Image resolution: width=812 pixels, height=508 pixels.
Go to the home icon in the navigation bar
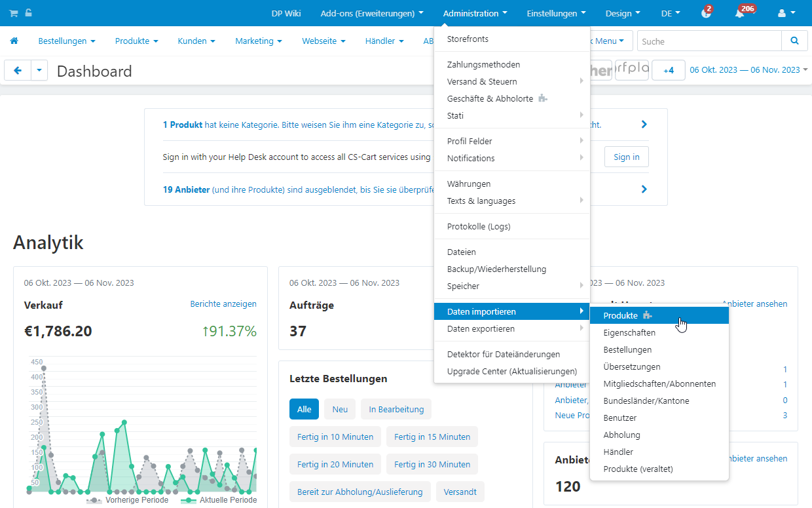14,41
